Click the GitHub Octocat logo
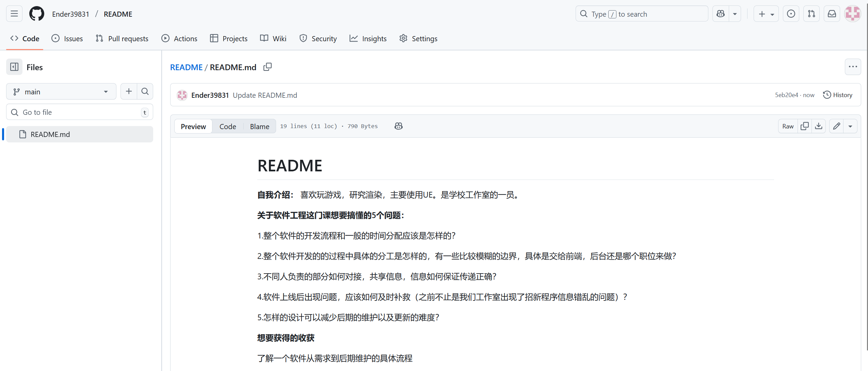The image size is (868, 371). [37, 14]
